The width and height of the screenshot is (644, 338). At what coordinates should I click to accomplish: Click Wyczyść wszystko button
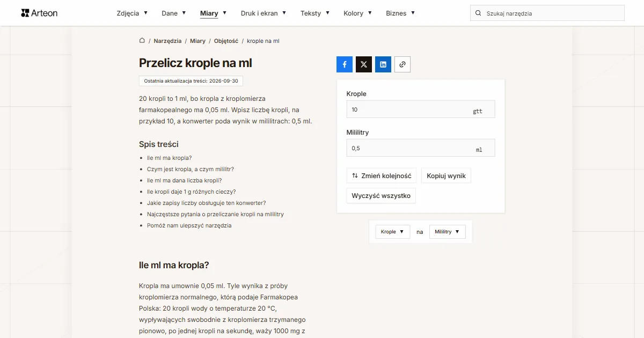pos(381,196)
